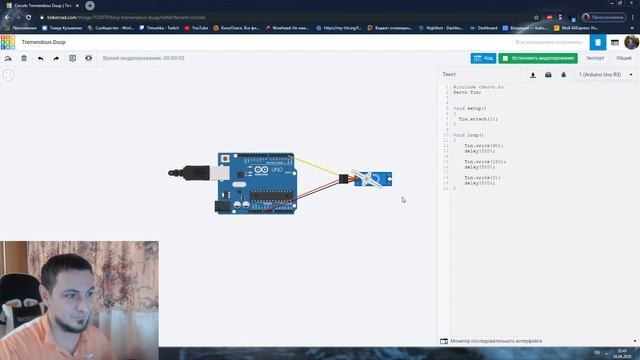Image resolution: width=640 pixels, height=360 pixels.
Task: Expand the bookmarks overflow chevron
Action: (633, 28)
